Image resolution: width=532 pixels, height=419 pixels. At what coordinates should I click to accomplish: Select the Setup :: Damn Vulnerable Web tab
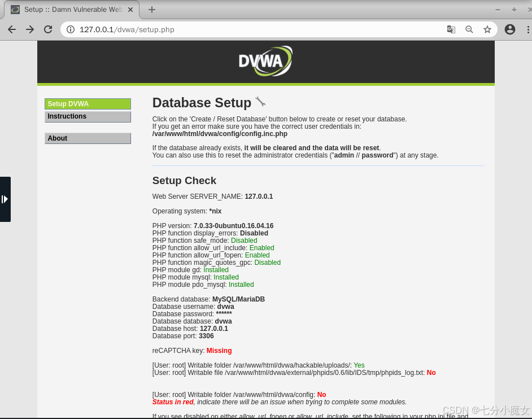[x=72, y=10]
